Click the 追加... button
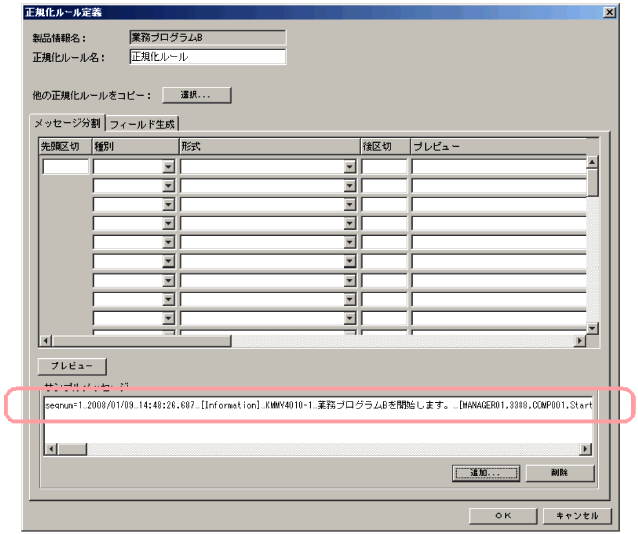The width and height of the screenshot is (638, 534). click(x=485, y=472)
